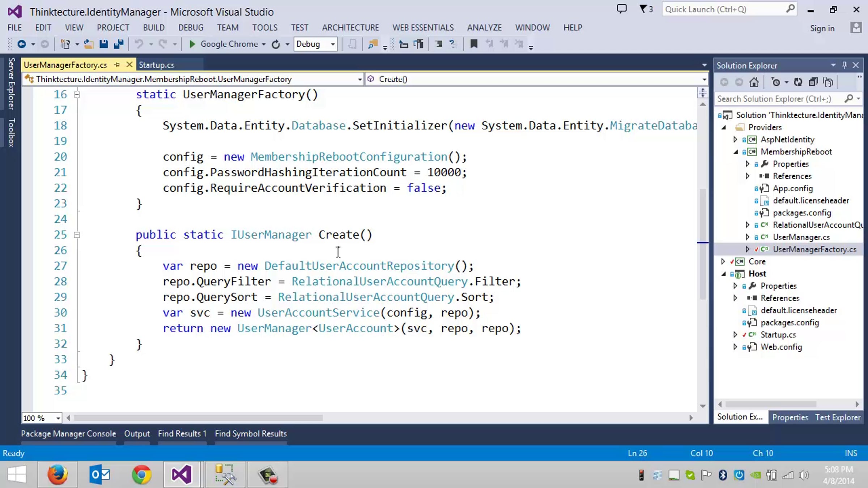Image resolution: width=868 pixels, height=488 pixels.
Task: Switch to the Test Explorer tab
Action: coord(838,418)
